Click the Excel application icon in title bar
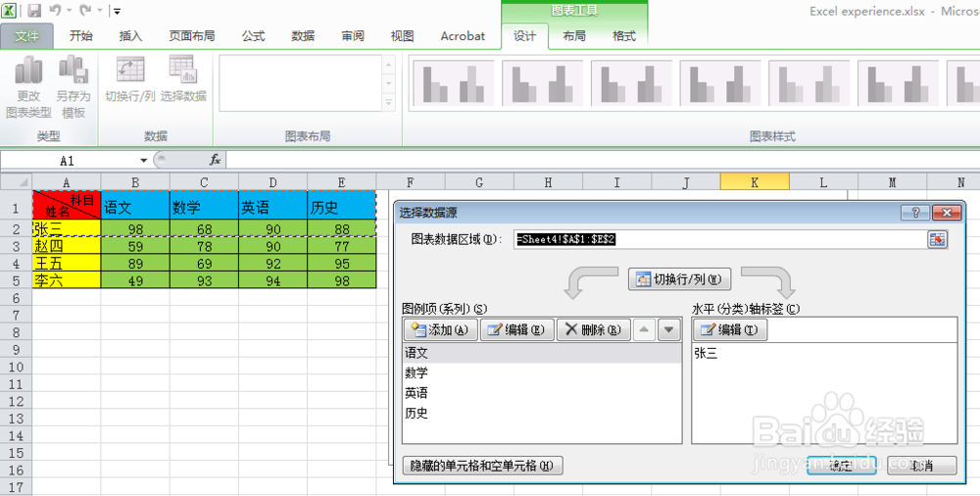The height and width of the screenshot is (496, 980). (10, 10)
